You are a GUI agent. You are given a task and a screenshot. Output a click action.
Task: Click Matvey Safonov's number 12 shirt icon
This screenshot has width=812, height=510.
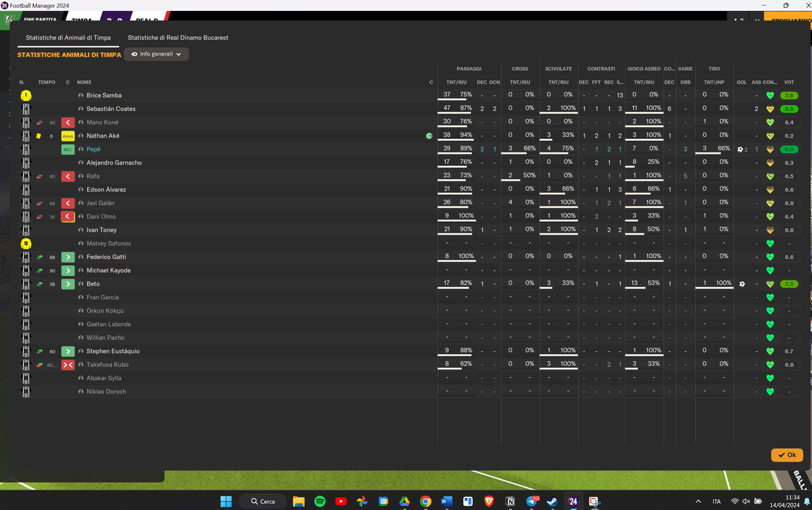(25, 244)
